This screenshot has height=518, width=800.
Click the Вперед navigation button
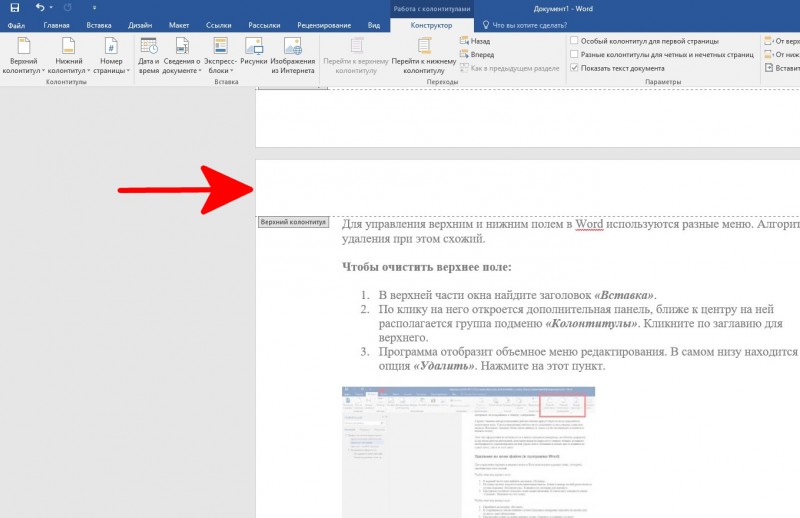point(477,54)
